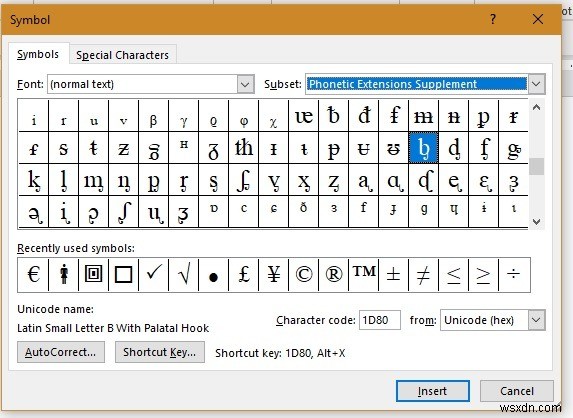573x418 pixels.
Task: Select the not-equal recent symbol
Action: [x=424, y=274]
